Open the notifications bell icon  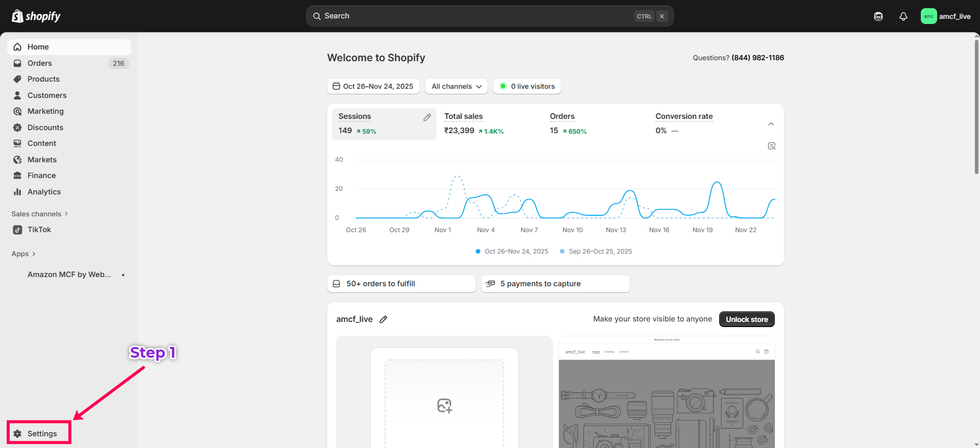click(903, 16)
